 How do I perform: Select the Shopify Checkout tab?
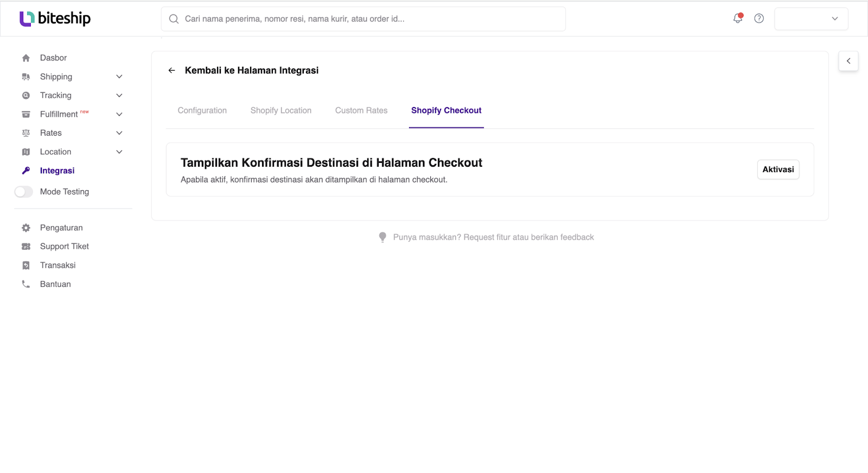446,110
